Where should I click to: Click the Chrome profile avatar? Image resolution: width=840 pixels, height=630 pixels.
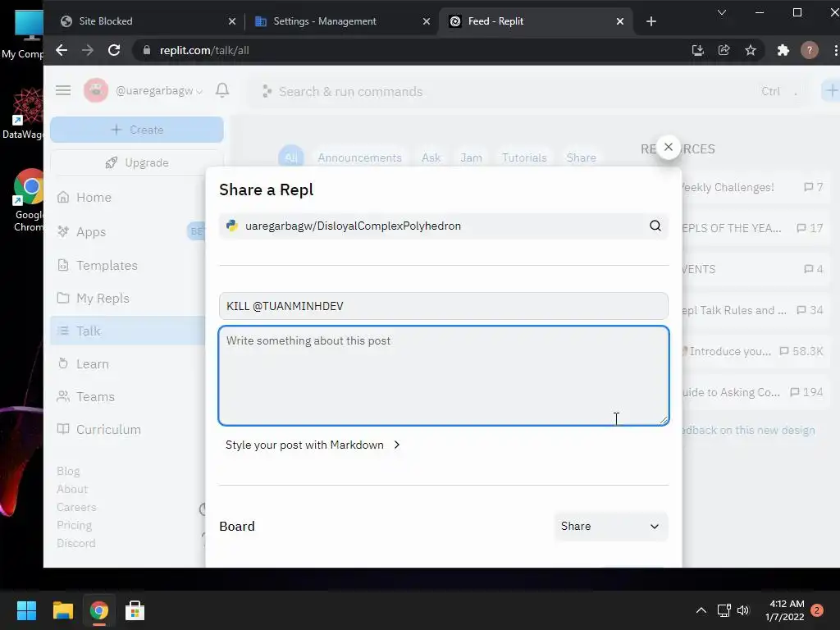coord(810,50)
